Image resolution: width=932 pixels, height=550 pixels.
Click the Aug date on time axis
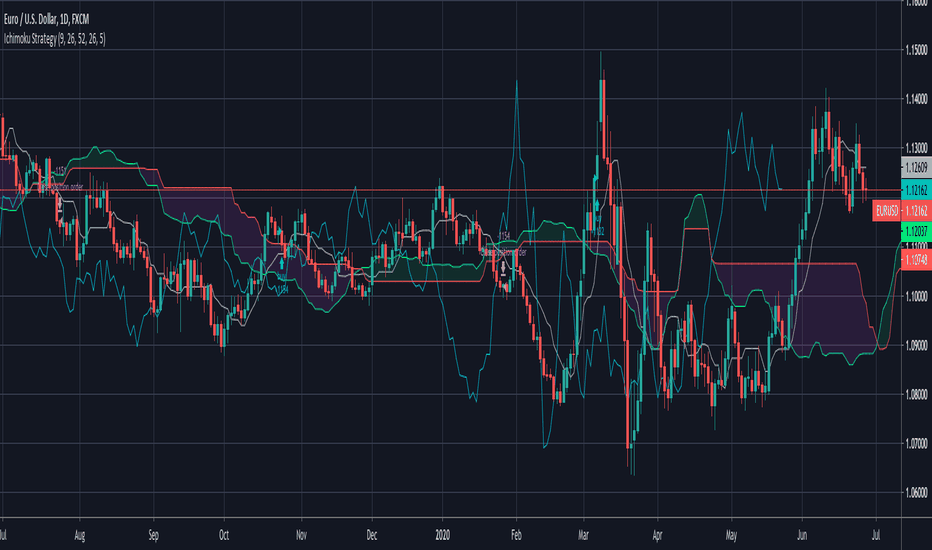point(80,535)
